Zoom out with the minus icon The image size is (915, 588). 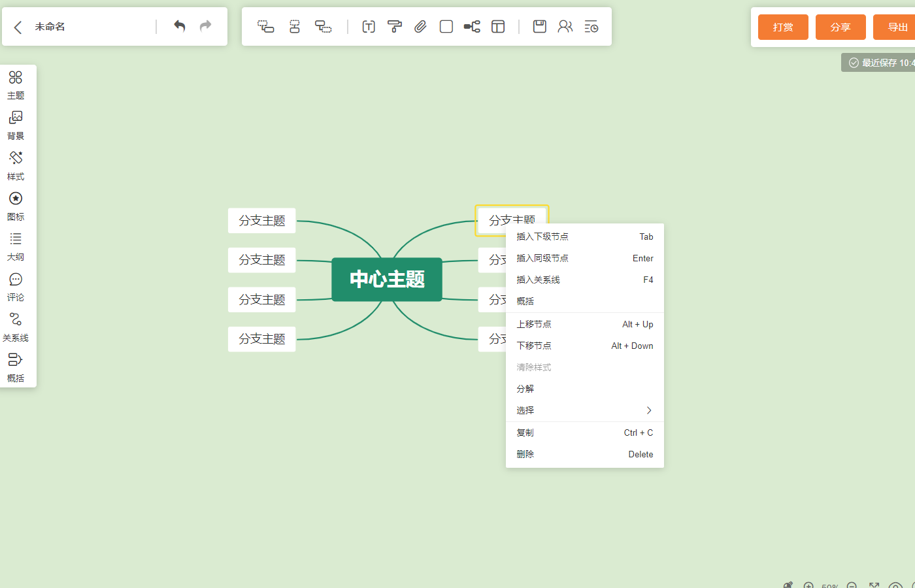[x=852, y=585]
